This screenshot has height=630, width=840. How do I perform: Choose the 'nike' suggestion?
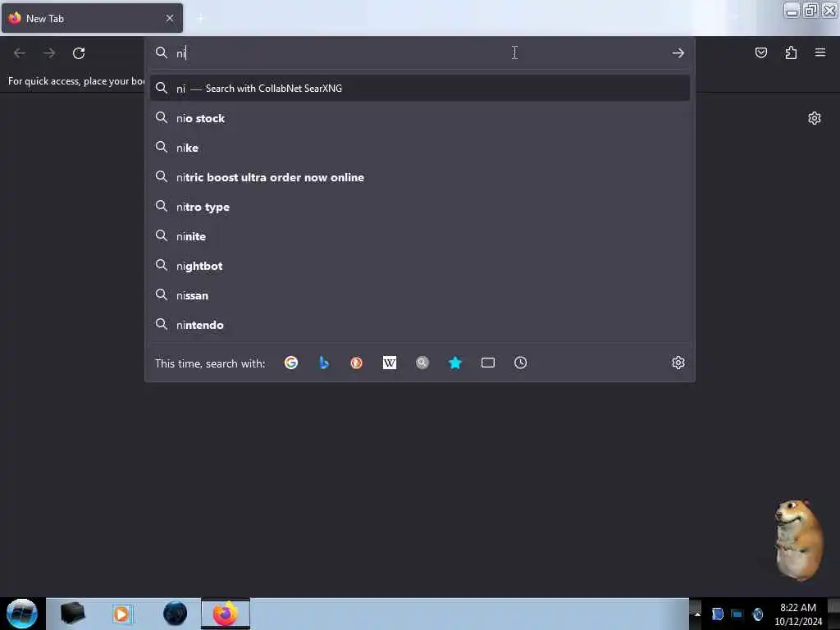click(420, 148)
